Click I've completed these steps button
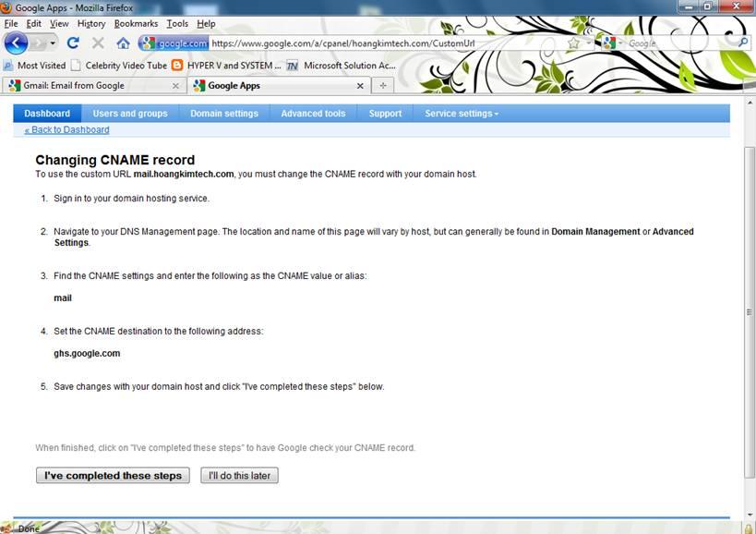Image resolution: width=756 pixels, height=534 pixels. coord(113,475)
